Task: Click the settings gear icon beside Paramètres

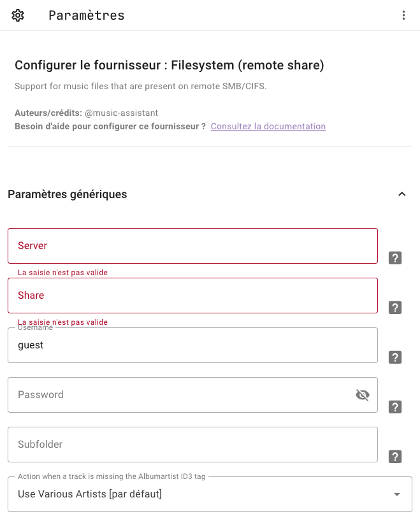Action: pyautogui.click(x=18, y=15)
